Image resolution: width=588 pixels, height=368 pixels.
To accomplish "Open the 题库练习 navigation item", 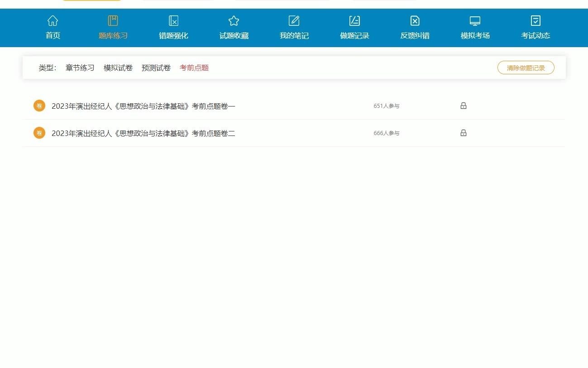I will coord(113,36).
